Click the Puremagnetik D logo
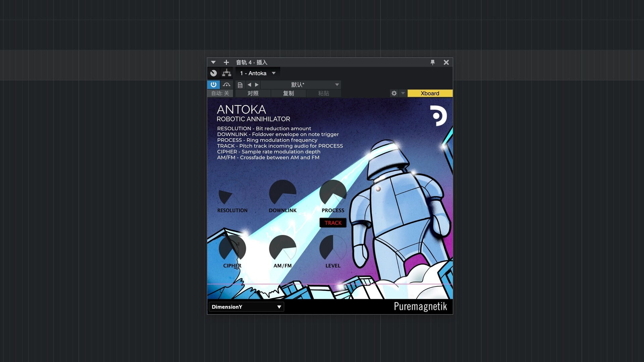644x362 pixels. pos(438,116)
